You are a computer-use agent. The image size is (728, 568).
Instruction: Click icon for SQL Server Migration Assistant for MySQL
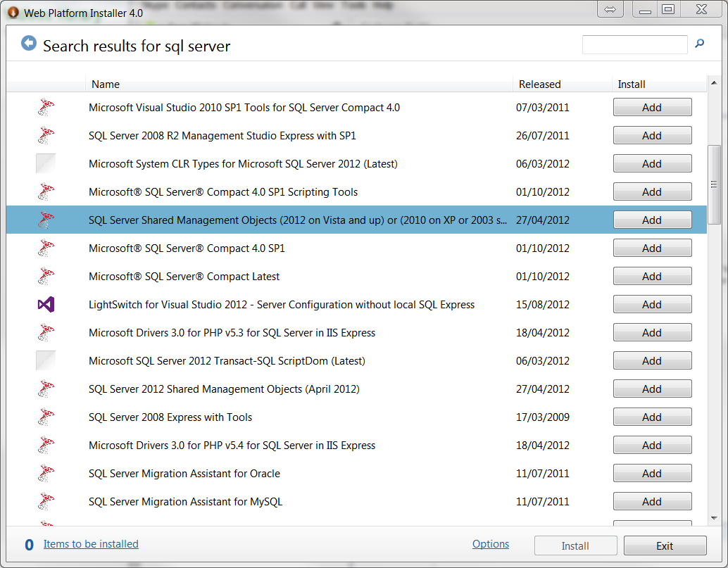tap(46, 502)
